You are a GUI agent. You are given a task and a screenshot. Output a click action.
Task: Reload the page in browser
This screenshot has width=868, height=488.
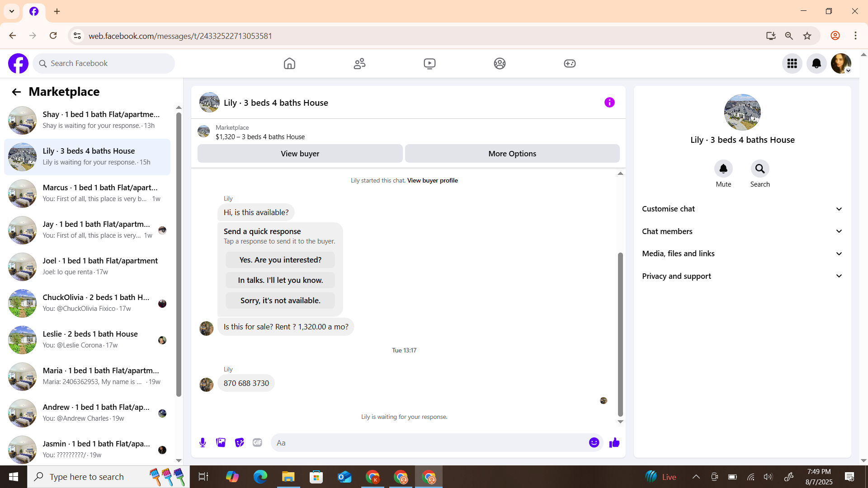point(53,36)
